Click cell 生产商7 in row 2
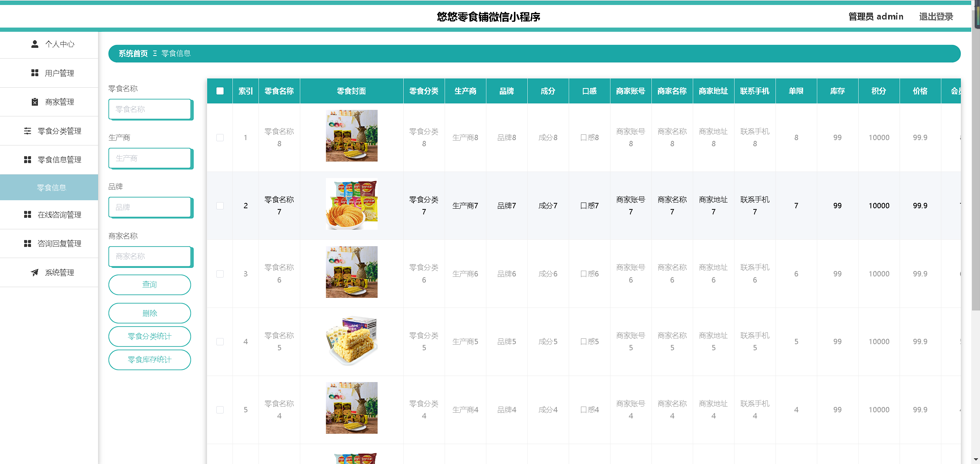The image size is (980, 464). (465, 206)
